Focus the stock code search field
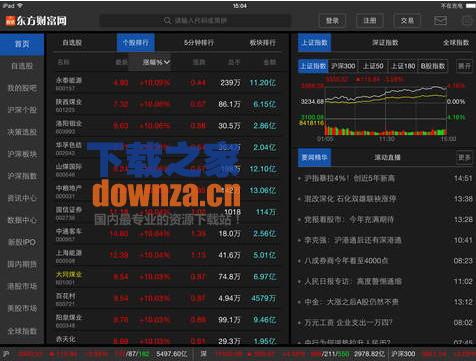The height and width of the screenshot is (361, 476). coord(195,21)
